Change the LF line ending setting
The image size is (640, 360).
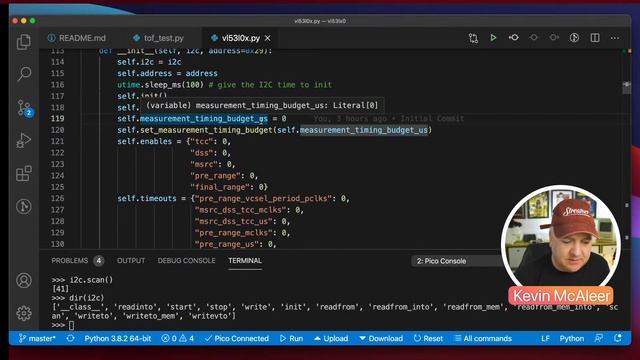545,338
